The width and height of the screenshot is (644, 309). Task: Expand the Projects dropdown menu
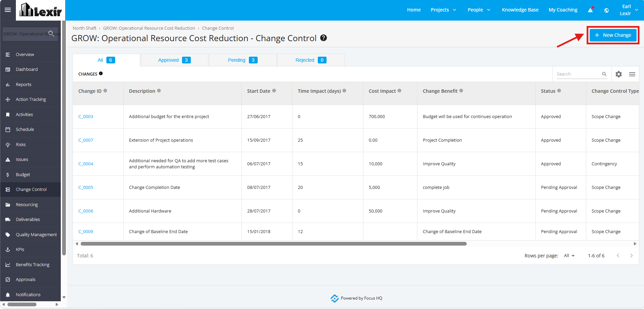pyautogui.click(x=443, y=10)
